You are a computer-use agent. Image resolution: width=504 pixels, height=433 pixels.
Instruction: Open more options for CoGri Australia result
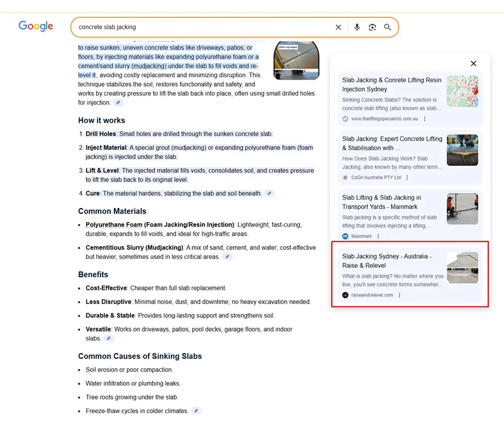pos(407,178)
